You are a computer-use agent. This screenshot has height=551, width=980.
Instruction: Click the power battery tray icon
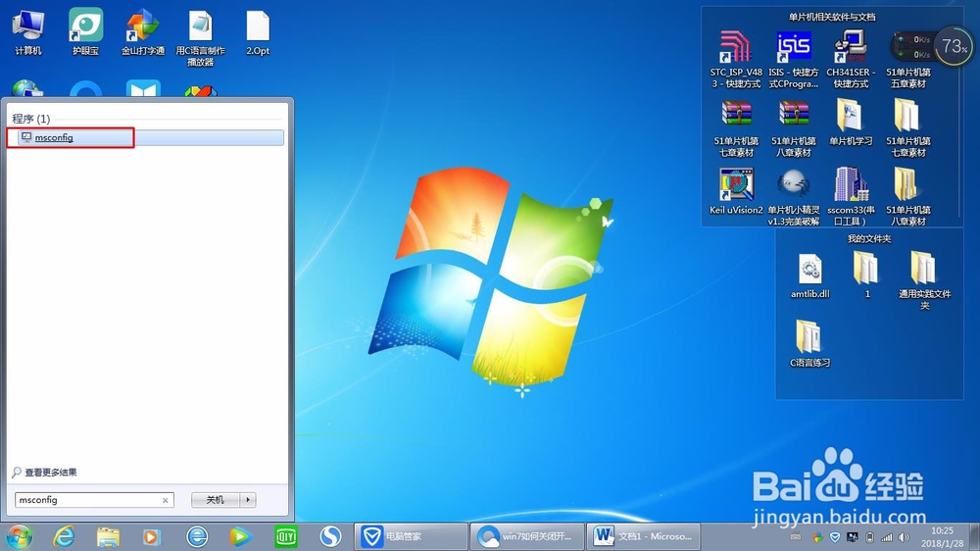pos(869,537)
